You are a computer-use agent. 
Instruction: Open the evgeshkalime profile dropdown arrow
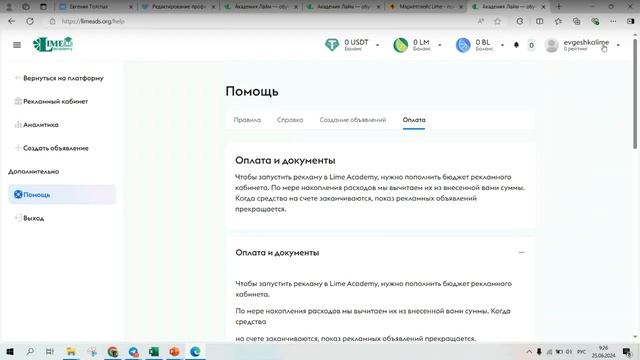click(618, 45)
